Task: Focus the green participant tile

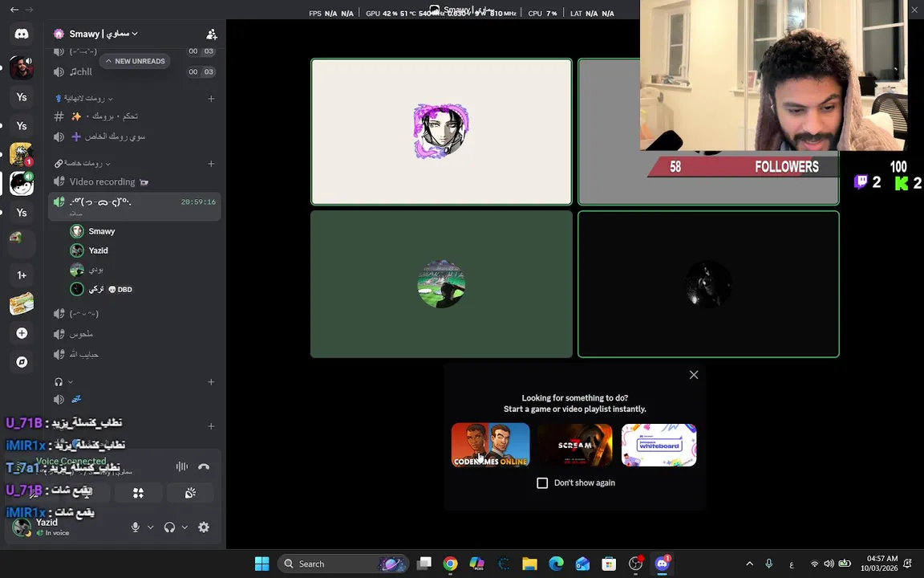Action: tap(441, 284)
